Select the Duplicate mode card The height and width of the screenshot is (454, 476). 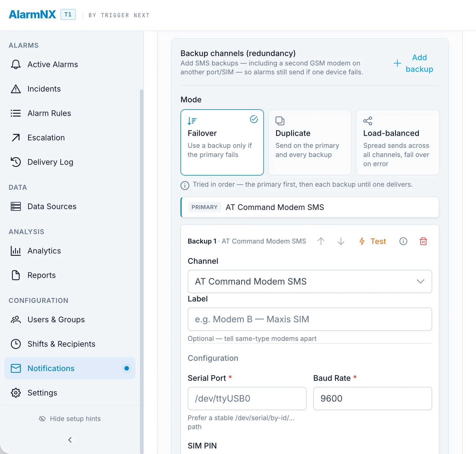pyautogui.click(x=310, y=142)
